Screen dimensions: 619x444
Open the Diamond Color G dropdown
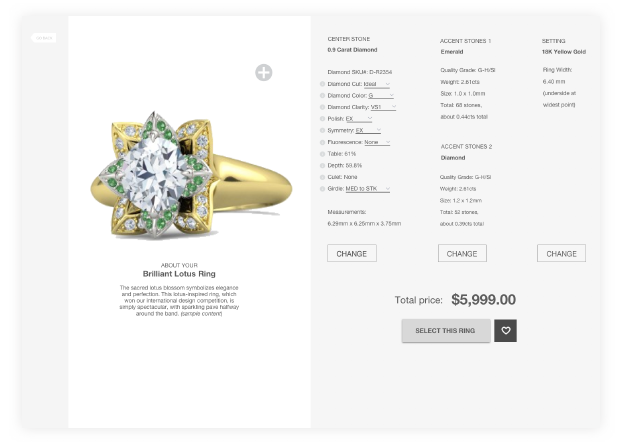(381, 96)
